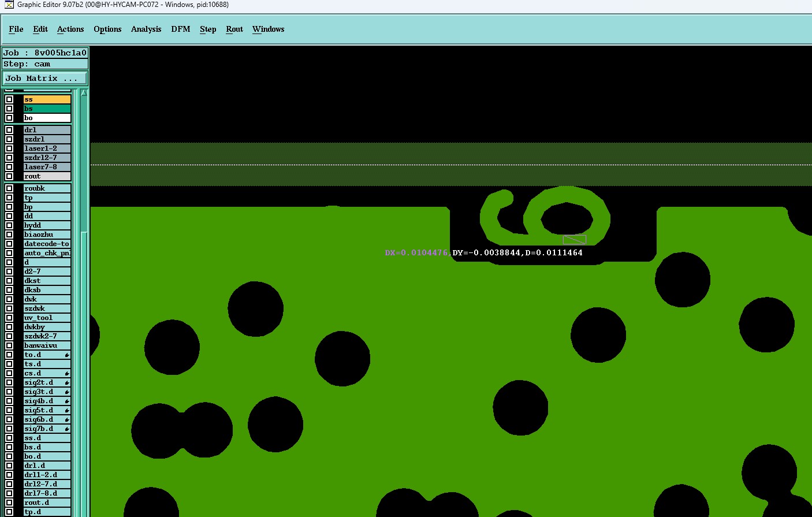
Task: Click the edit marker icon on sig4b.d
Action: (x=67, y=401)
